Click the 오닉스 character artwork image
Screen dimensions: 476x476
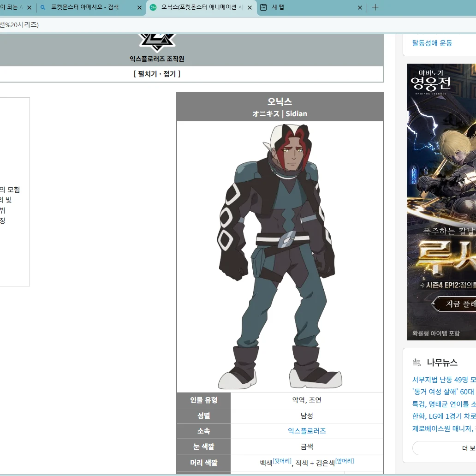(x=280, y=256)
